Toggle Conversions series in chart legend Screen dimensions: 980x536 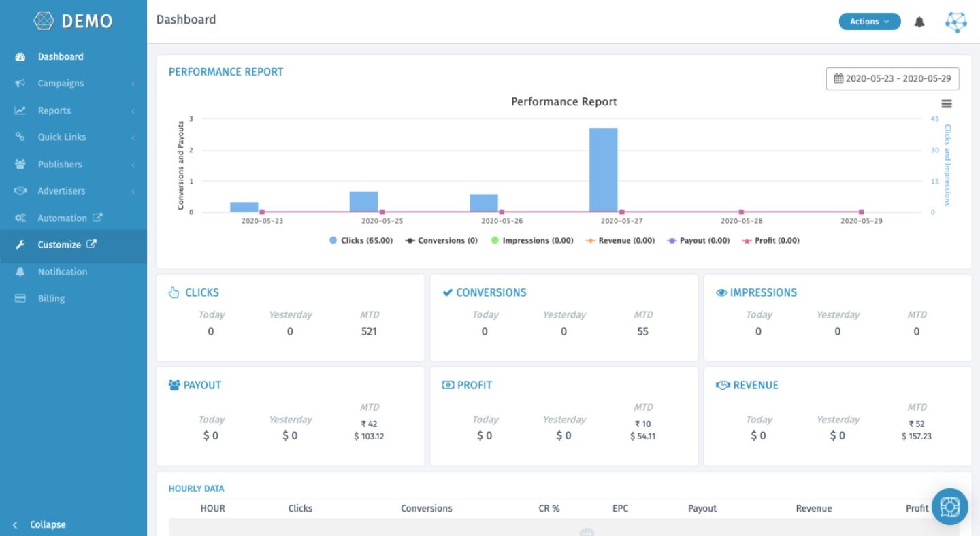click(441, 241)
